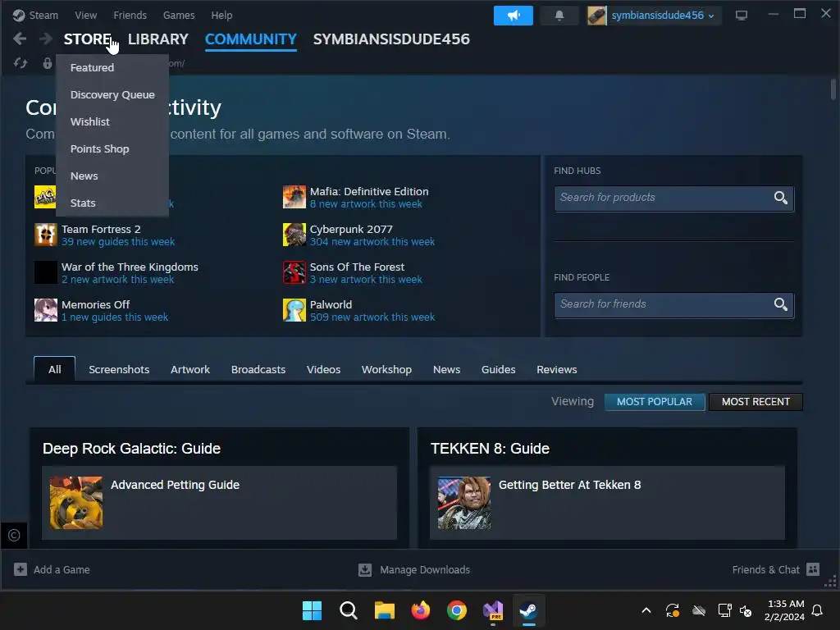Open Windows Start menu
Screen dimensions: 840x630
(312, 610)
